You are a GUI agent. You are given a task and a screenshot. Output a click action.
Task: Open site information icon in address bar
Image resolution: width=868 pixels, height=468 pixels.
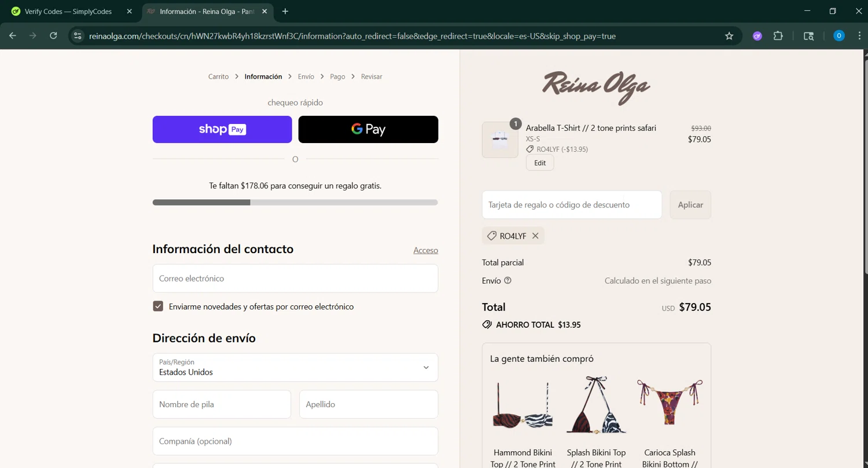click(x=78, y=36)
